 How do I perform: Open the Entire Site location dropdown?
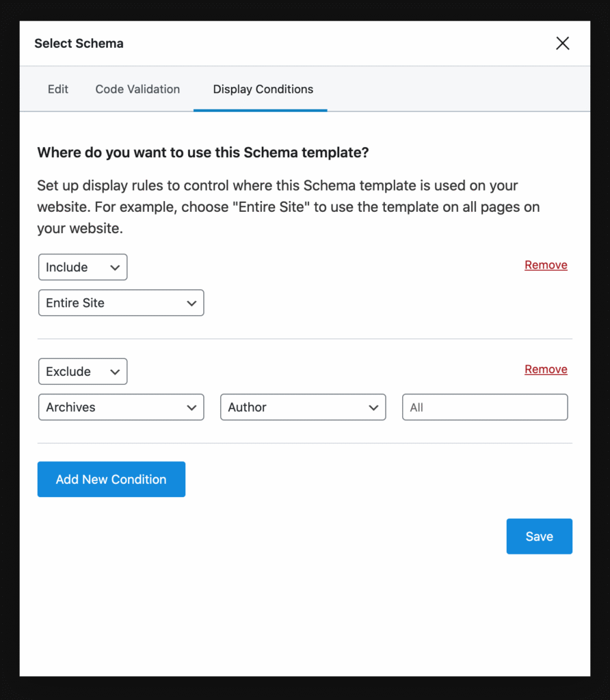pos(120,303)
